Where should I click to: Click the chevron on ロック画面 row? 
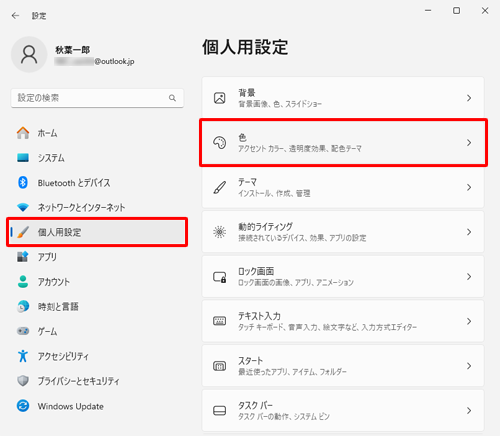(469, 277)
